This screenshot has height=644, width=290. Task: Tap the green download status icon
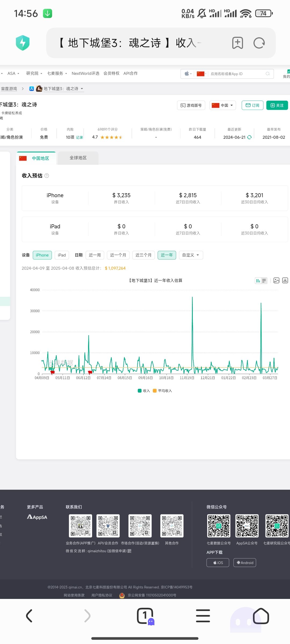pyautogui.click(x=48, y=13)
